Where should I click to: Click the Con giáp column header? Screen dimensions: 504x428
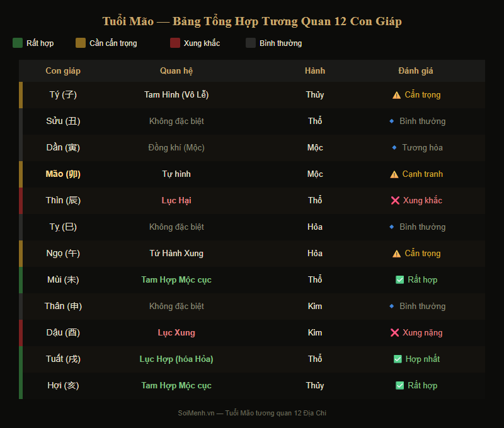coord(63,71)
